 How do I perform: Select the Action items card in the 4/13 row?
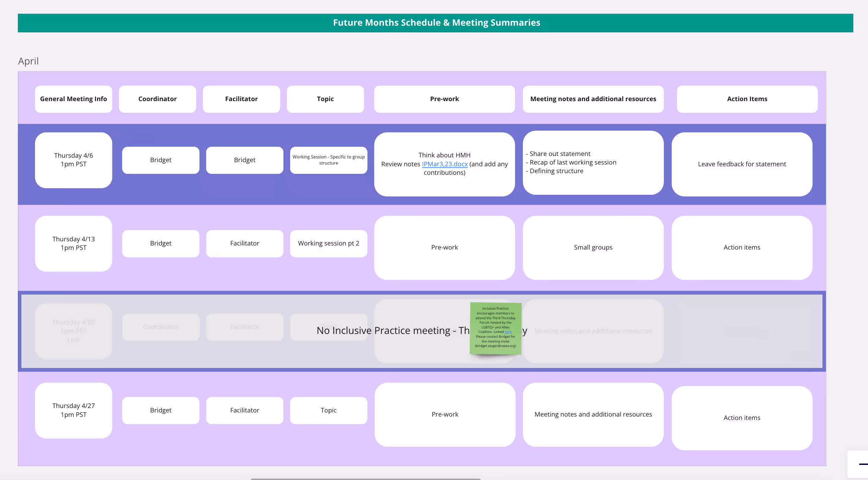point(742,248)
